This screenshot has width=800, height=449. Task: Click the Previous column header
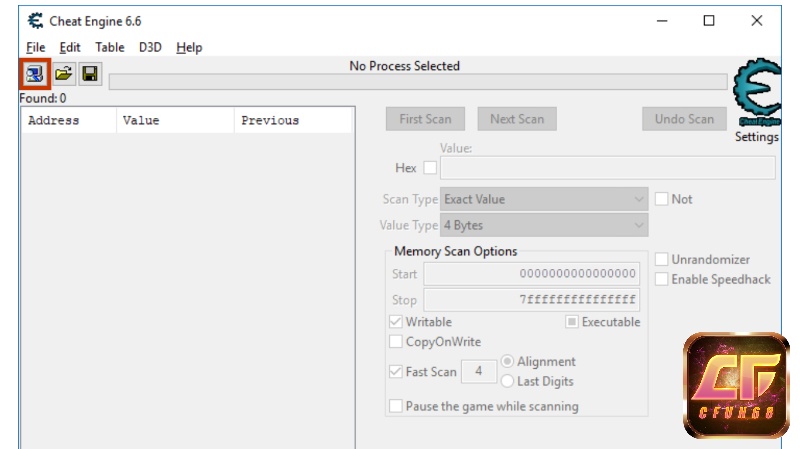[x=293, y=121]
